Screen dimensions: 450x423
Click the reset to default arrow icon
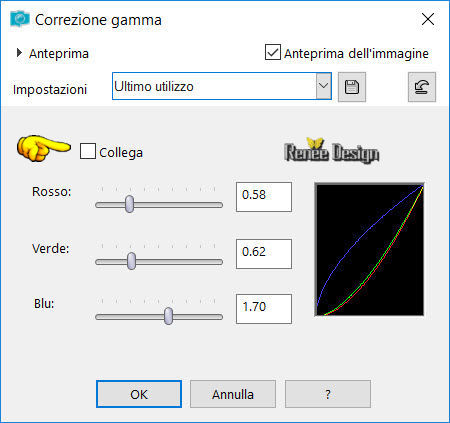click(422, 87)
